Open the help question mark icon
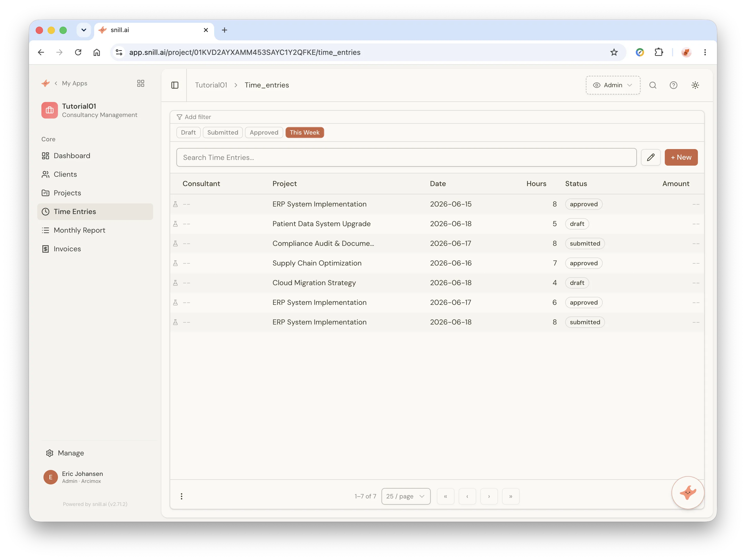Image resolution: width=746 pixels, height=560 pixels. click(673, 85)
